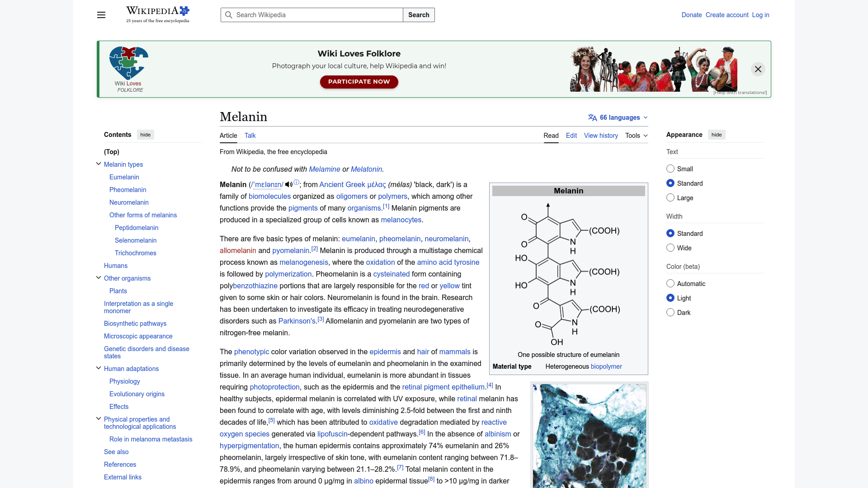Select Dark color mode
The image size is (868, 488).
[670, 312]
